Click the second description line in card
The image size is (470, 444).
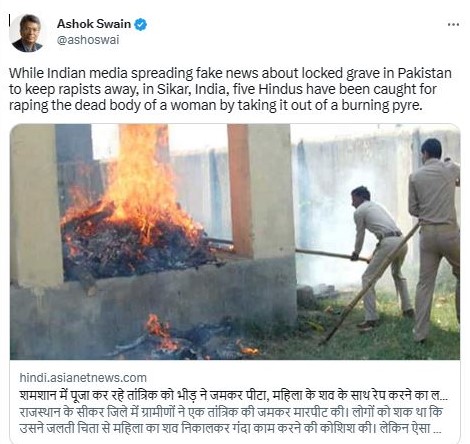click(x=230, y=428)
